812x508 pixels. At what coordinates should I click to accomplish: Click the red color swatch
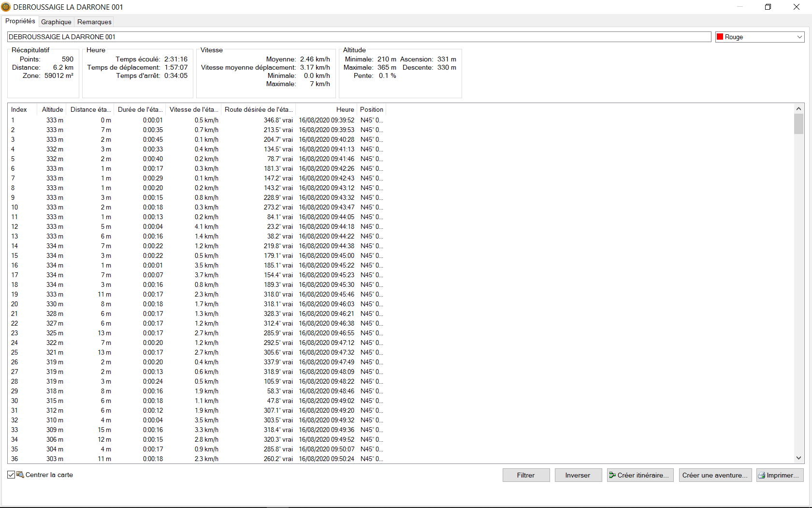(720, 37)
